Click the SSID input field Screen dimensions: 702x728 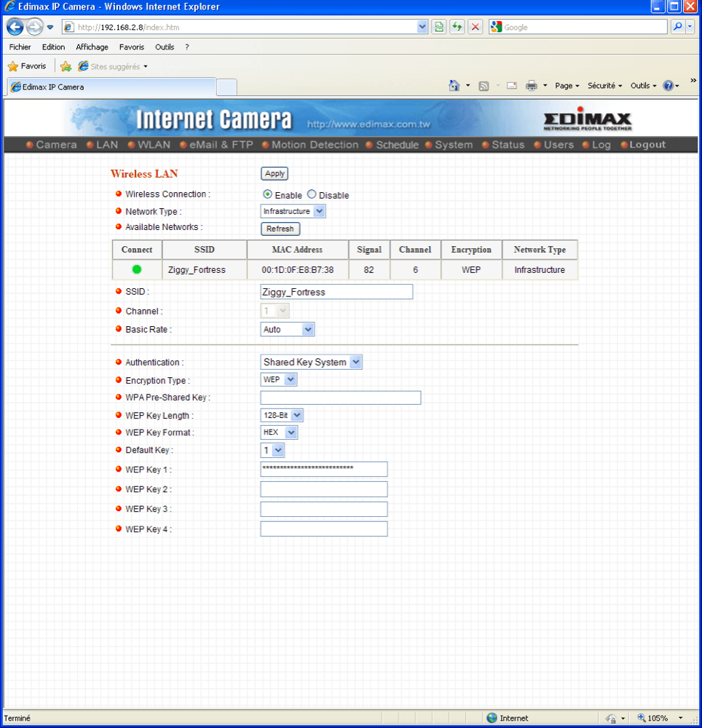(336, 292)
